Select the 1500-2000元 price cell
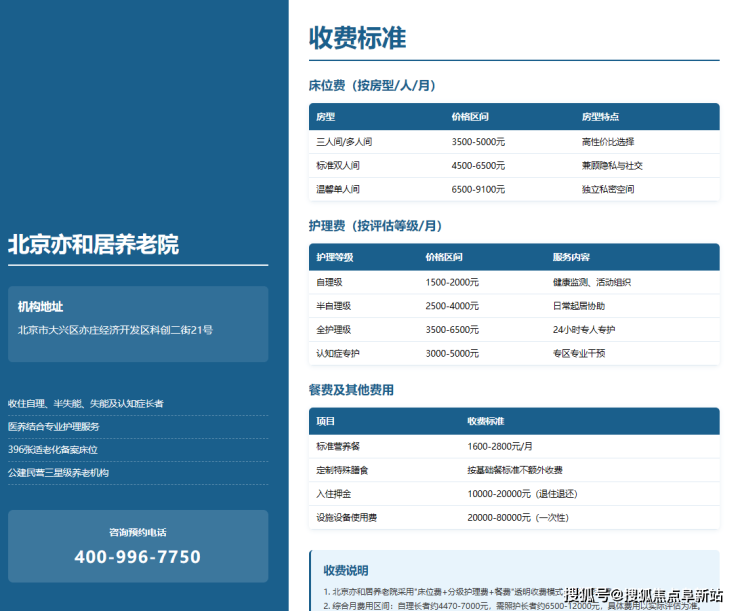740x611 pixels. coord(452,282)
